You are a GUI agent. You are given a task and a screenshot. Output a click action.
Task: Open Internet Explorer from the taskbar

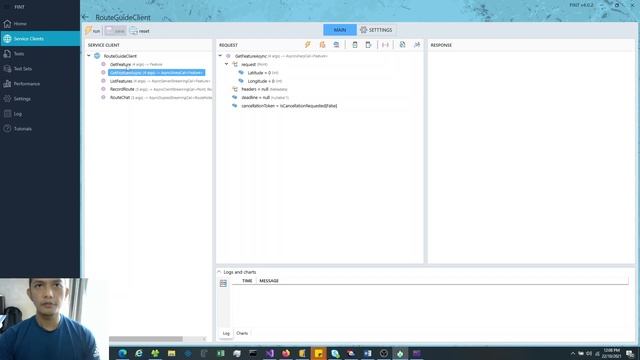coord(139,353)
